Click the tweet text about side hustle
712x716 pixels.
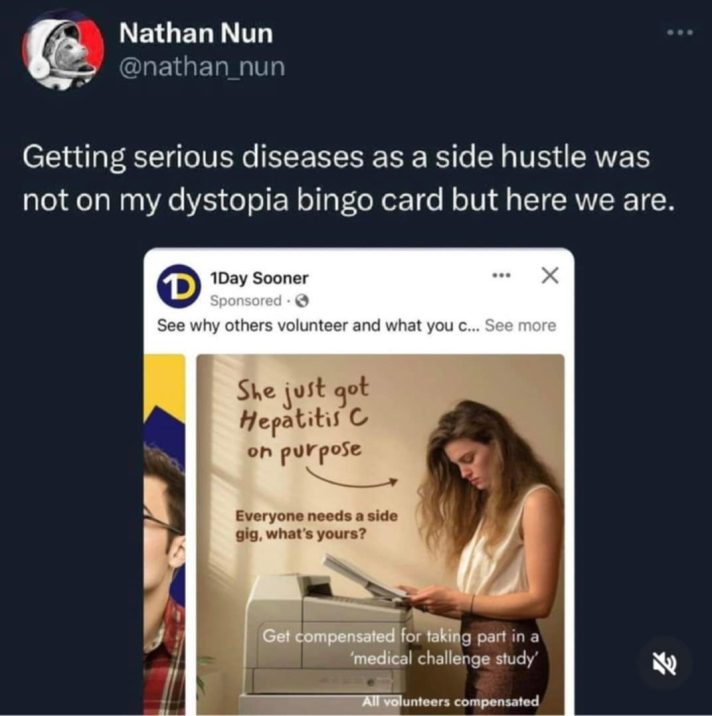[348, 179]
